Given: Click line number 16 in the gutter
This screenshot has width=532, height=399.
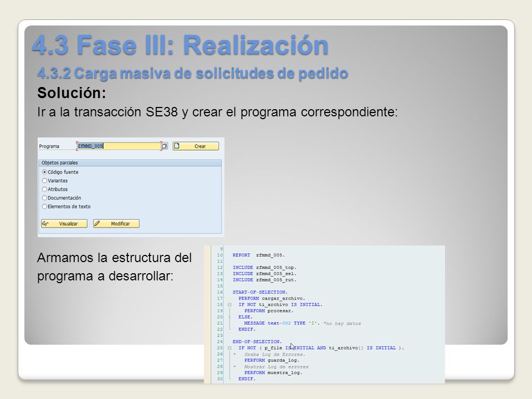Looking at the screenshot, I should pos(220,292).
